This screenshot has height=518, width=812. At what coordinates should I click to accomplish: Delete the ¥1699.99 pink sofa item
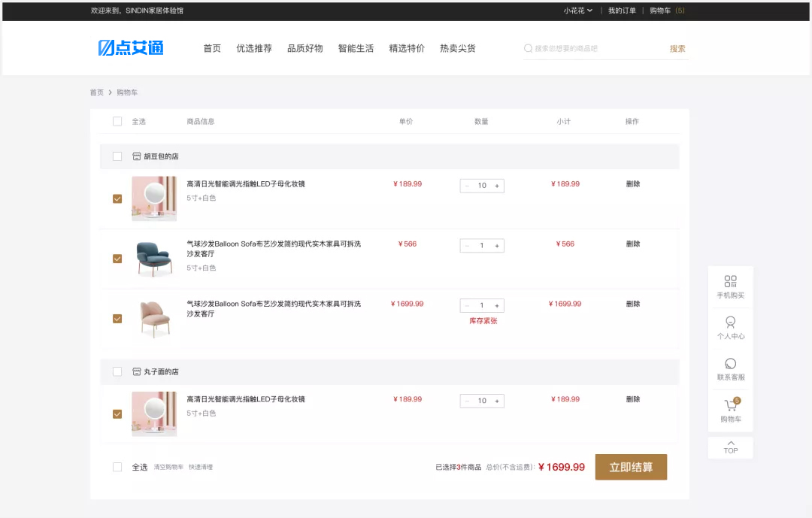633,304
